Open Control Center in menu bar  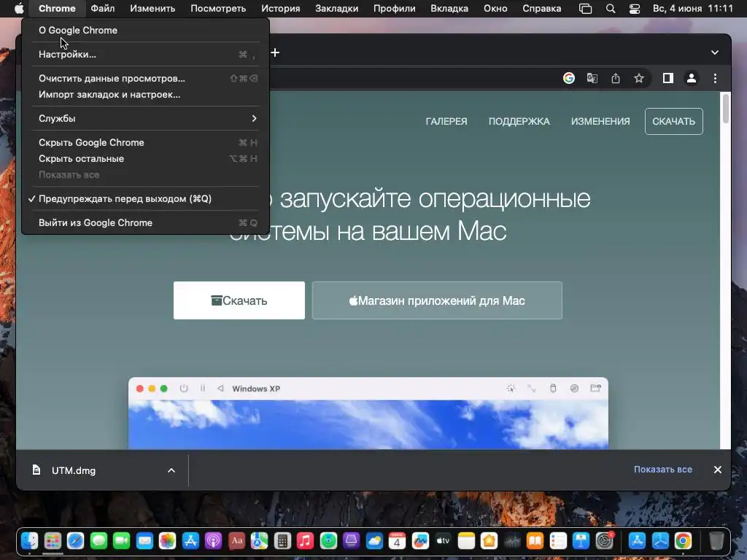tap(635, 9)
